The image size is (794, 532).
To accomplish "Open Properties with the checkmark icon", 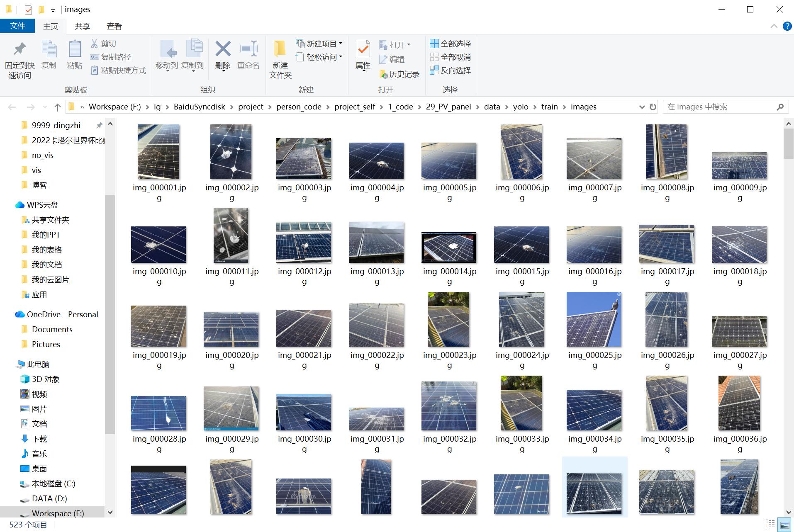I will [x=363, y=49].
